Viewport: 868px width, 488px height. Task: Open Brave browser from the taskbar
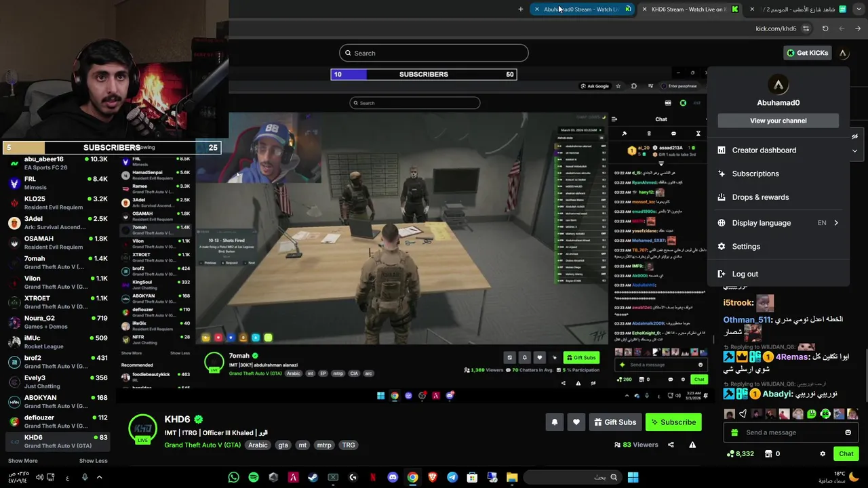(433, 477)
